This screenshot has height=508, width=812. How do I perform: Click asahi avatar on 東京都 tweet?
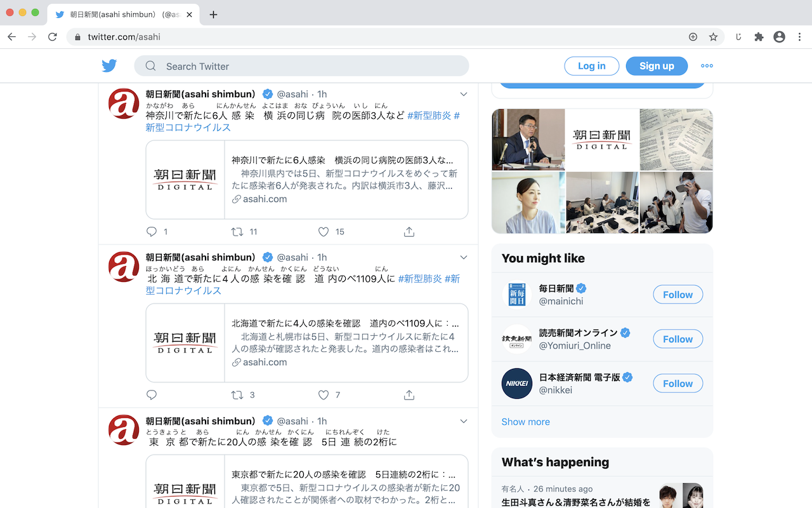(124, 431)
